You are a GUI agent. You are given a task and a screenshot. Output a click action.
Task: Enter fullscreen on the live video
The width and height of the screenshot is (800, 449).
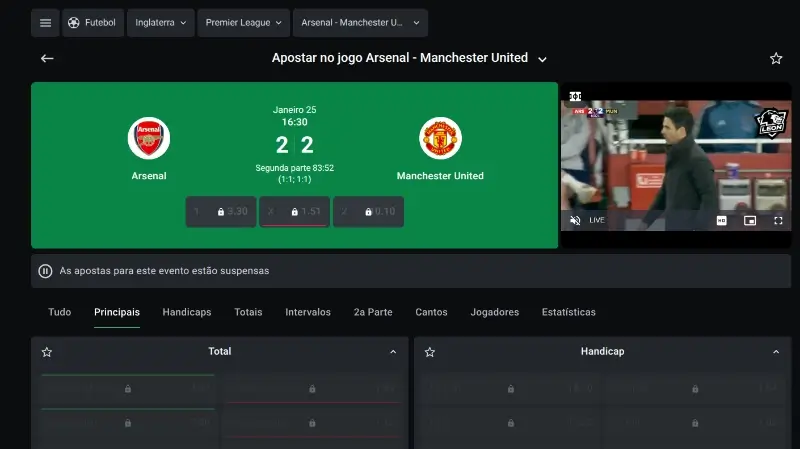tap(778, 220)
